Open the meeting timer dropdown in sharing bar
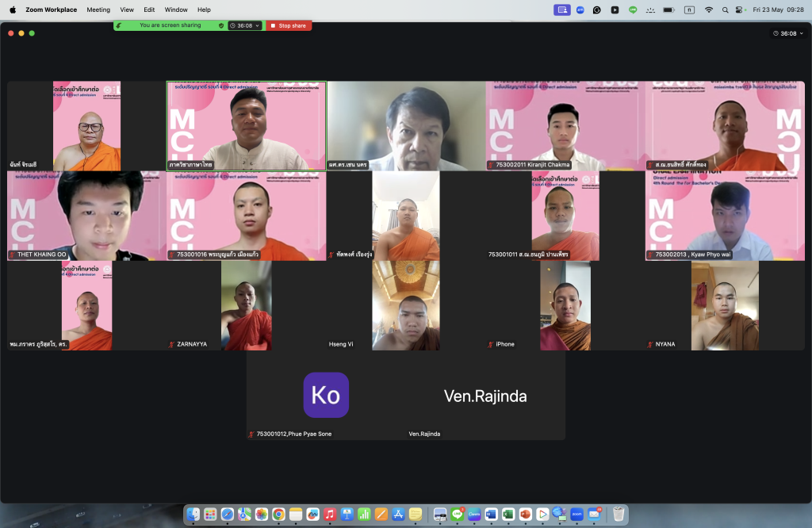 pos(244,25)
